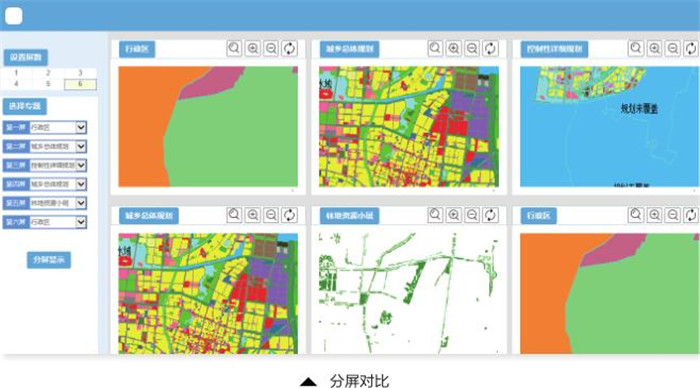Open the 第三屏 theme dropdown

point(81,165)
